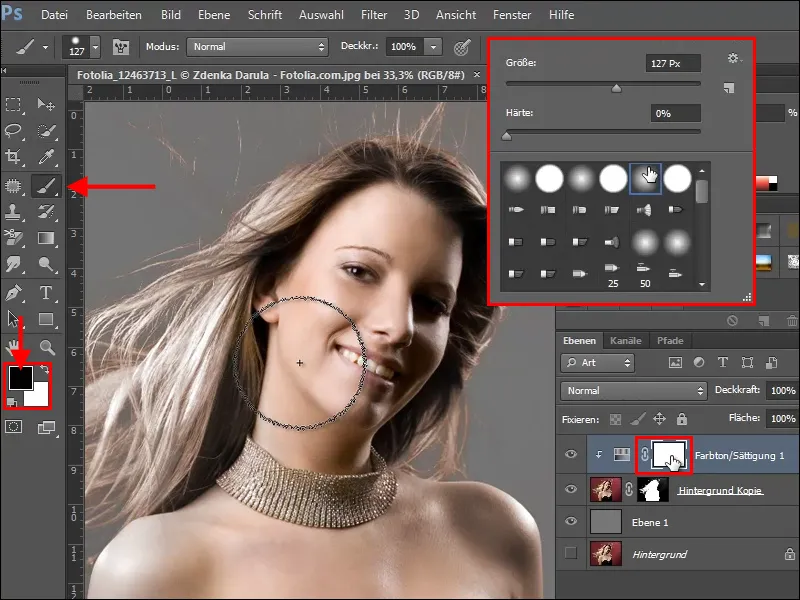Filter layers by adjustment layers
The width and height of the screenshot is (800, 600).
tap(699, 363)
